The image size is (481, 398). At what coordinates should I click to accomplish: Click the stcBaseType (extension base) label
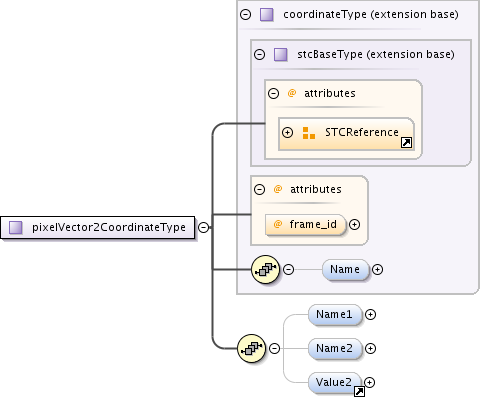376,54
